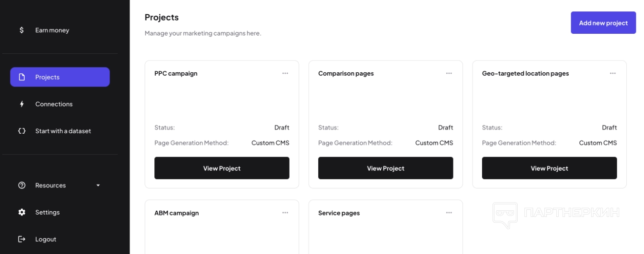Image resolution: width=644 pixels, height=254 pixels.
Task: Click the lightning bolt Connections icon
Action: pos(21,104)
